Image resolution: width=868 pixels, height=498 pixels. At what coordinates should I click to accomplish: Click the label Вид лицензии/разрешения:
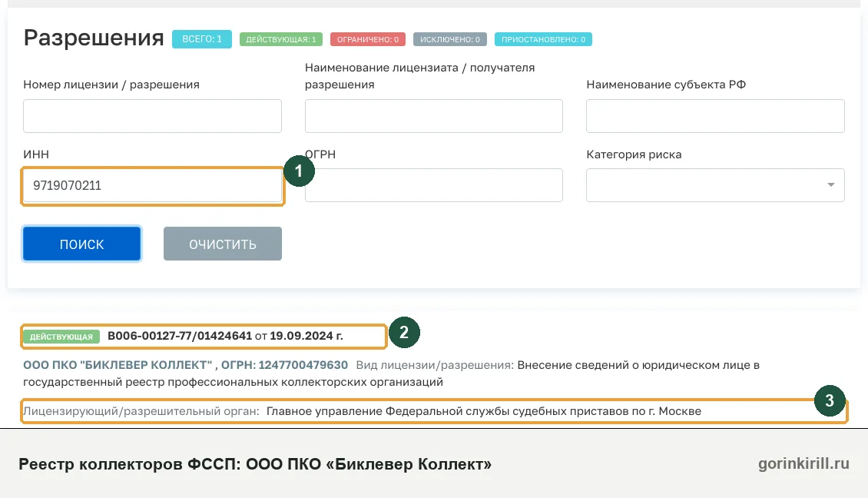click(435, 365)
